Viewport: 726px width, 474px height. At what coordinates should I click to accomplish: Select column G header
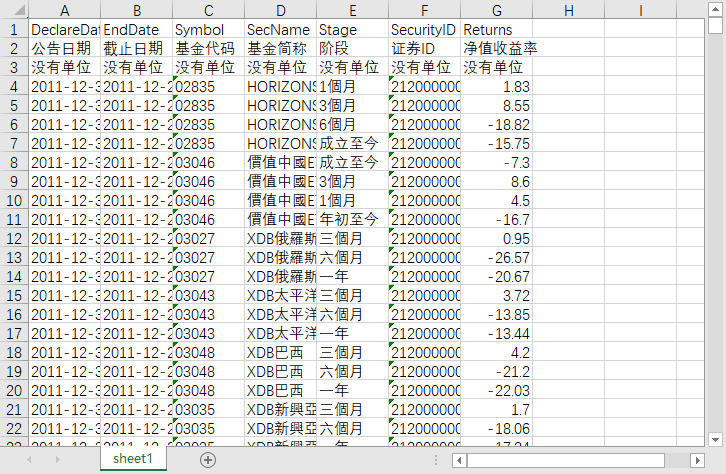click(496, 10)
